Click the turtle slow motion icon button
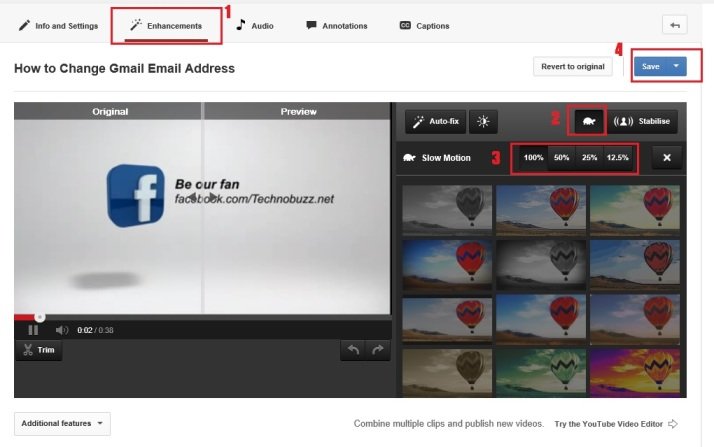The width and height of the screenshot is (714, 447). [x=588, y=122]
